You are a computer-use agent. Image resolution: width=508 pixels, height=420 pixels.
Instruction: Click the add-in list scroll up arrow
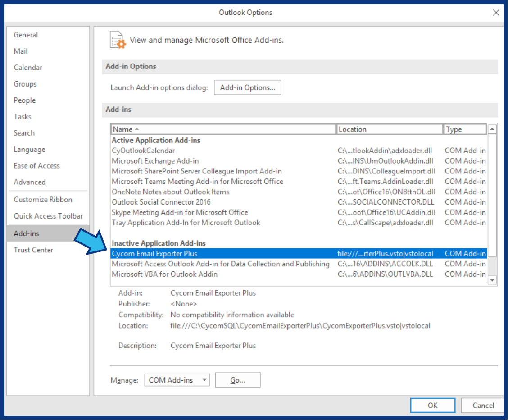(492, 129)
